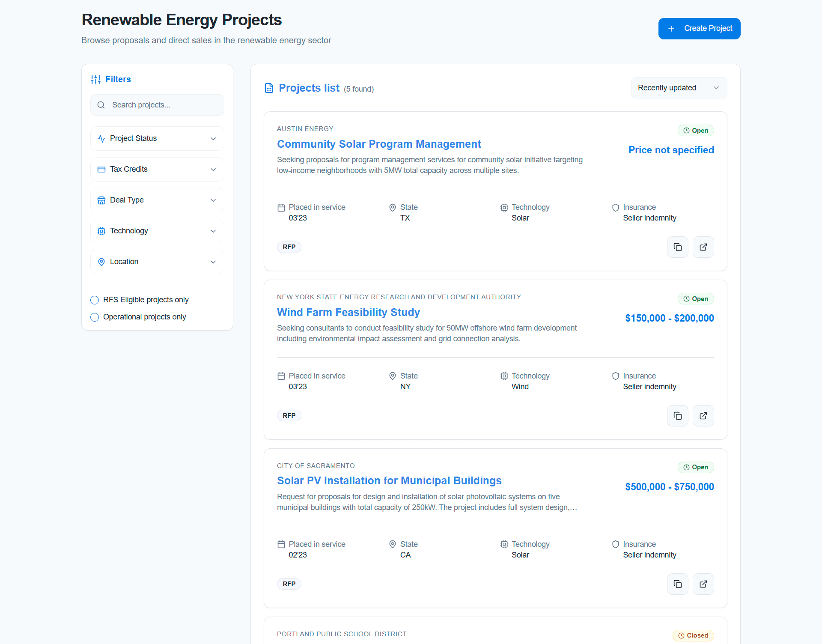
Task: Expand the Project Status filter
Action: coord(157,138)
